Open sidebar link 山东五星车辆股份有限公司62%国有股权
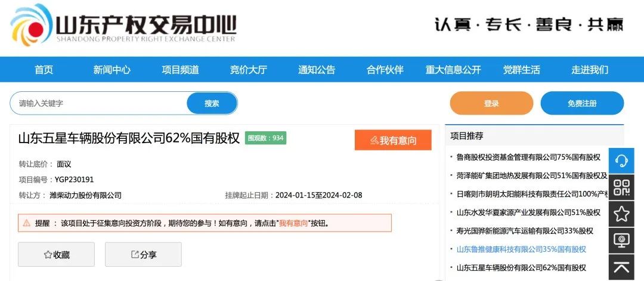 (521, 268)
